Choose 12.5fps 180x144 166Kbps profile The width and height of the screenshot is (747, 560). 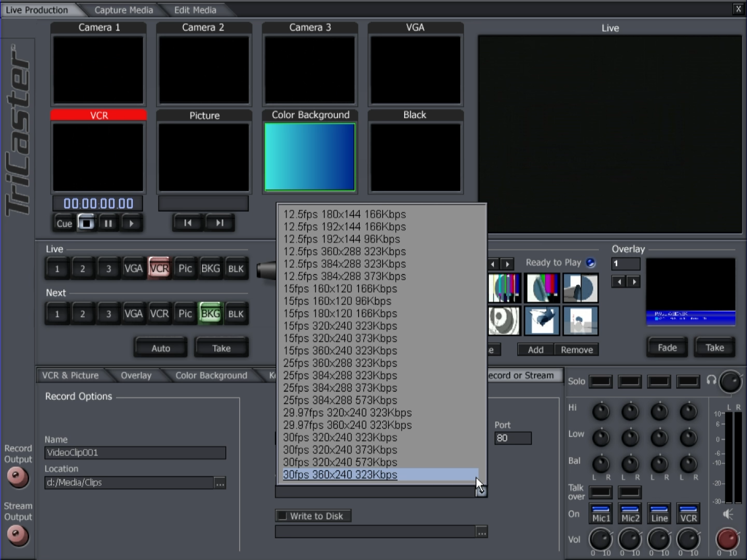380,214
